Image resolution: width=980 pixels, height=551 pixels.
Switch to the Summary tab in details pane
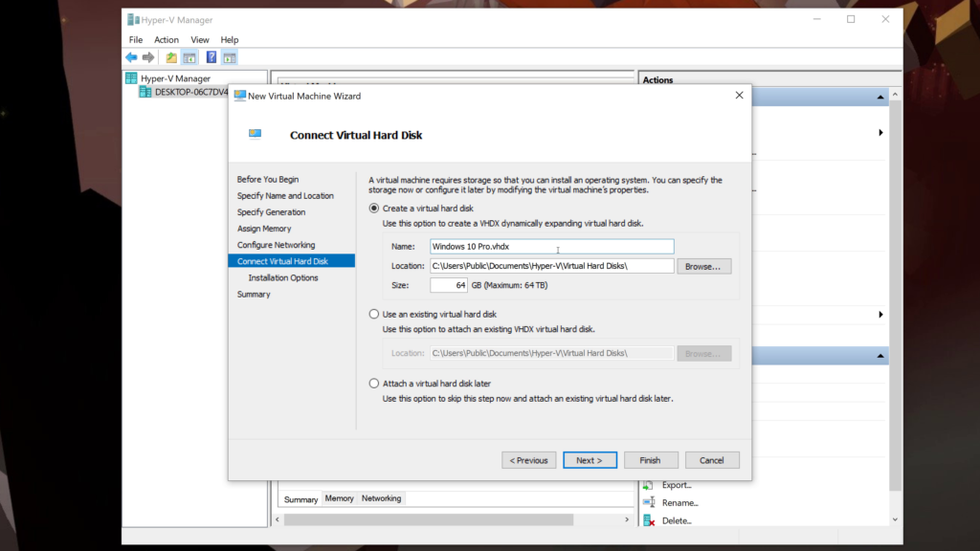301,499
